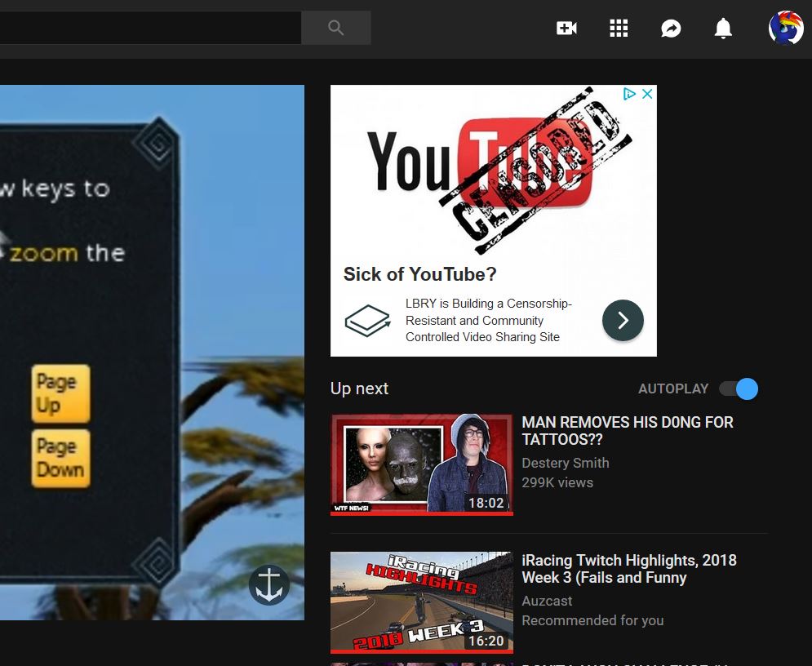Click the Censored YouTube ad image
The image size is (812, 666).
[494, 171]
